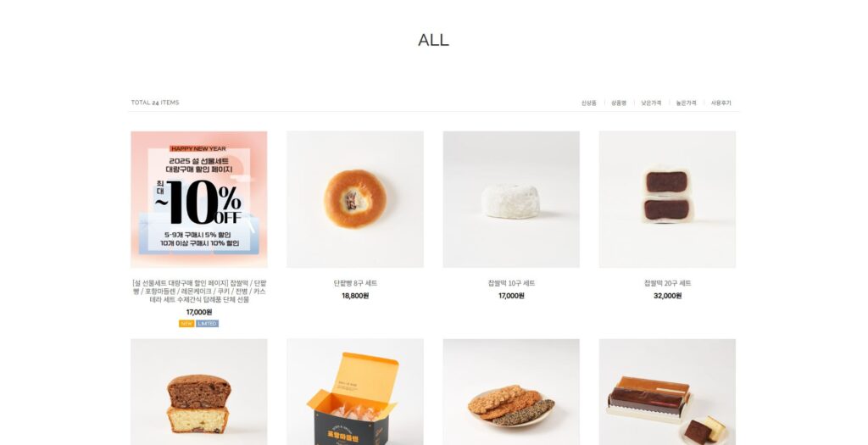Sort products by 상품명 (name)

pos(618,103)
